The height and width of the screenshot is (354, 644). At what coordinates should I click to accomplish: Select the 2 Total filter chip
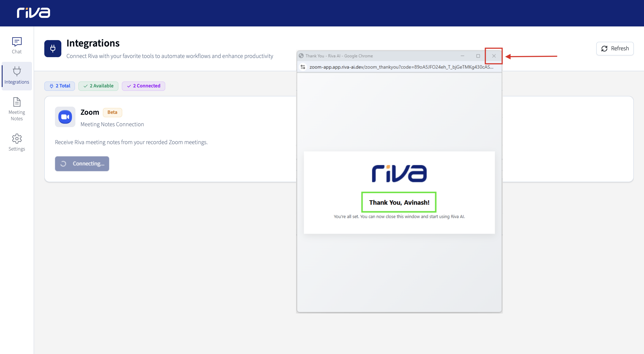[x=60, y=86]
